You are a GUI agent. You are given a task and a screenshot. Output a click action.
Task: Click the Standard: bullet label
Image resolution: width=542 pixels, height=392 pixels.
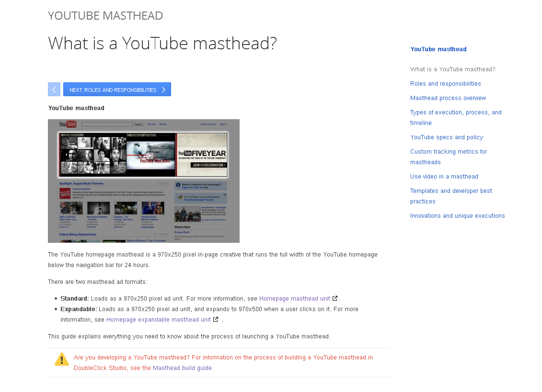click(75, 299)
